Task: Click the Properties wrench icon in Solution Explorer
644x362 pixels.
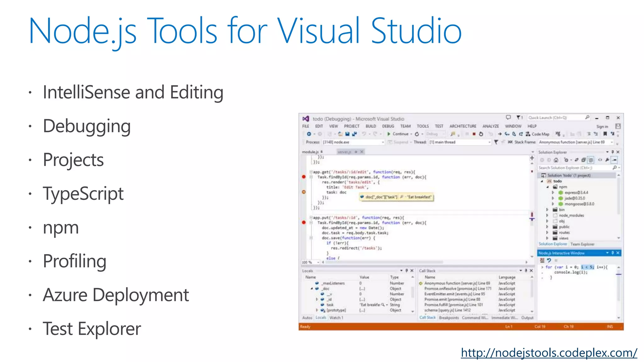Action: click(607, 160)
